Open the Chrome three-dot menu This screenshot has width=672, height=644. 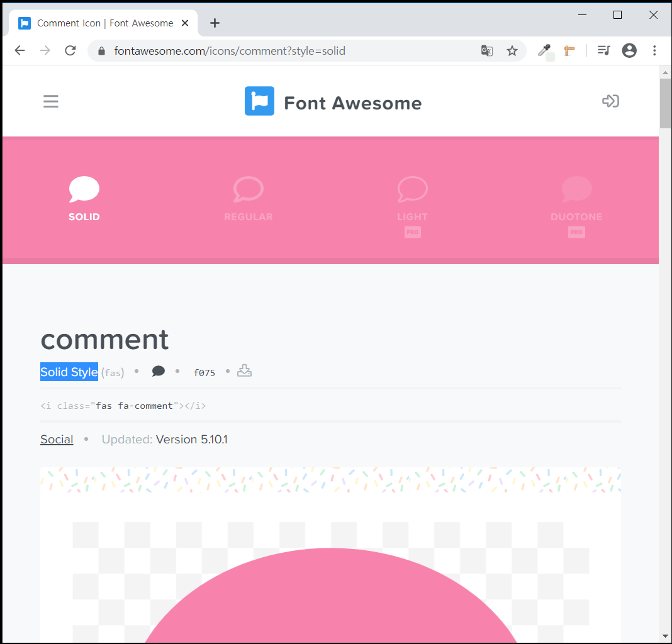654,50
